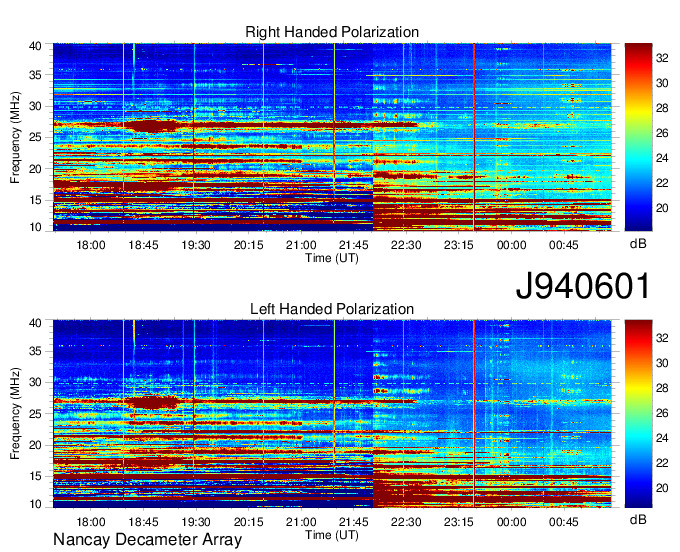This screenshot has width=680, height=552.
Task: Click 'Frequency (MHz)' axis label of Right Handed plot
Action: coord(15,137)
